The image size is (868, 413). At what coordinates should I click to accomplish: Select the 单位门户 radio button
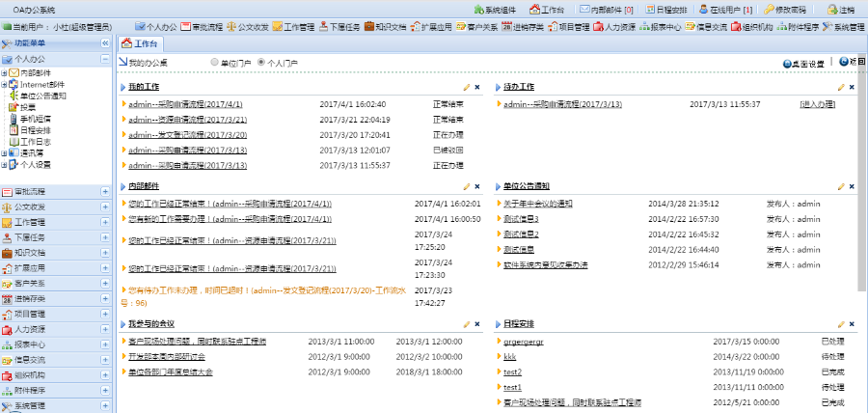click(x=214, y=63)
